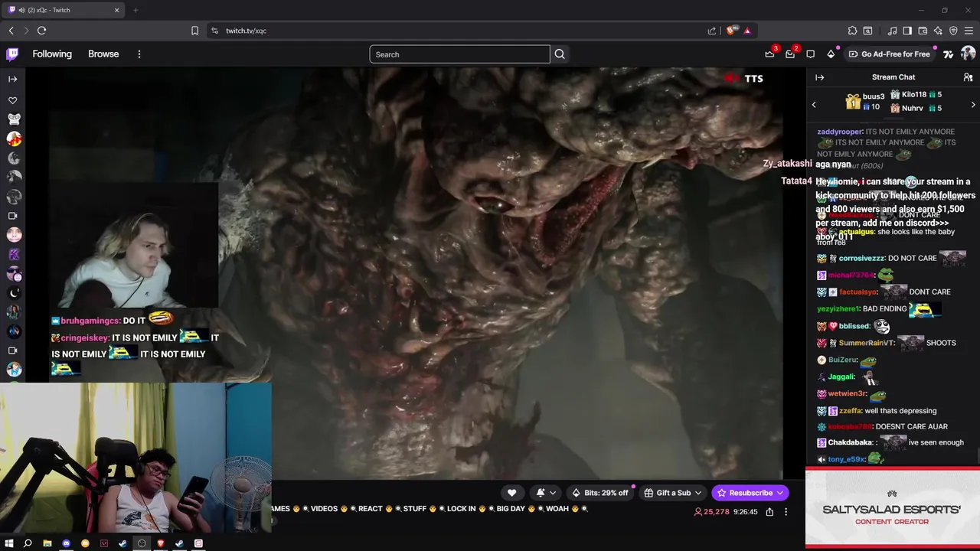Click the browser back arrow

click(11, 31)
